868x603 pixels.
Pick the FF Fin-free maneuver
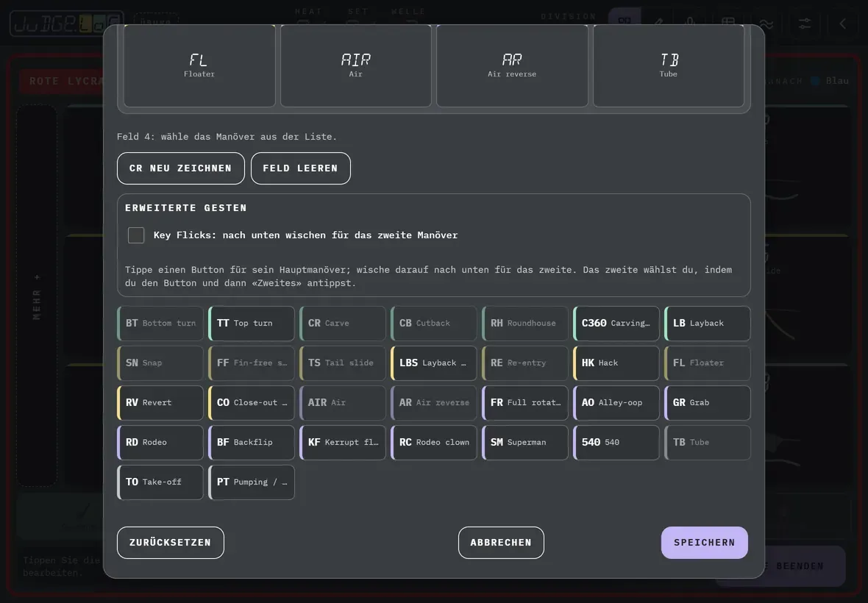[x=252, y=363]
